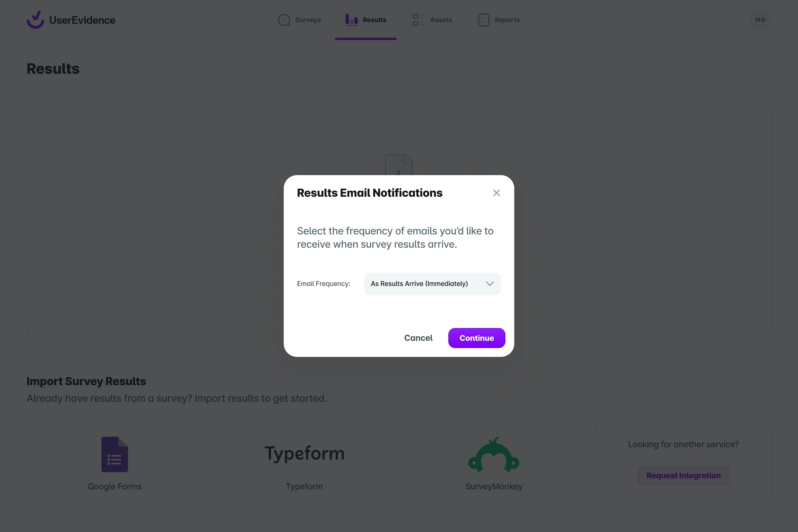Click the Surveys chat bubble icon
This screenshot has width=798, height=532.
[284, 20]
